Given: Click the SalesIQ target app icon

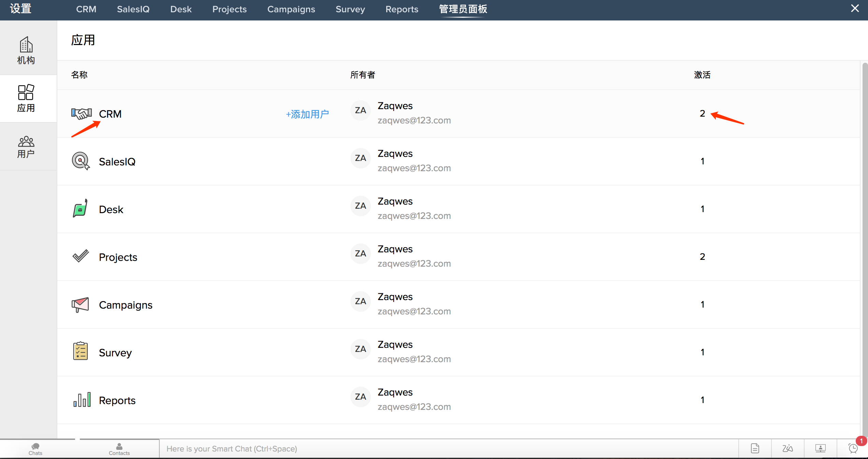Looking at the screenshot, I should point(81,161).
